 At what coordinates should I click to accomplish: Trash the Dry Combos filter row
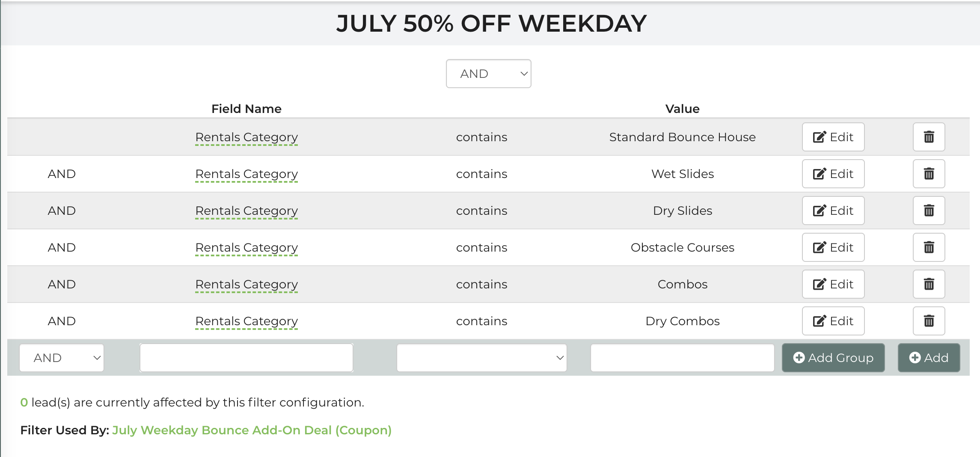tap(929, 321)
